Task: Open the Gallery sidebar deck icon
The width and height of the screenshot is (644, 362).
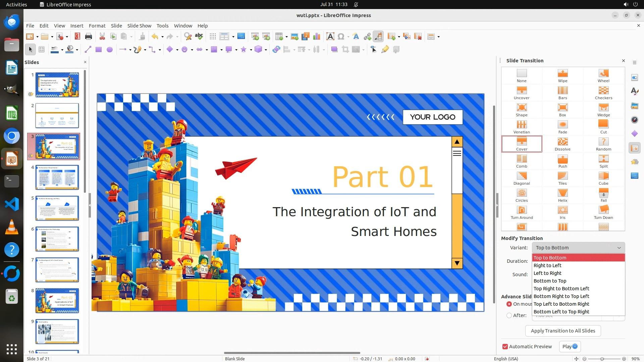Action: tap(634, 106)
